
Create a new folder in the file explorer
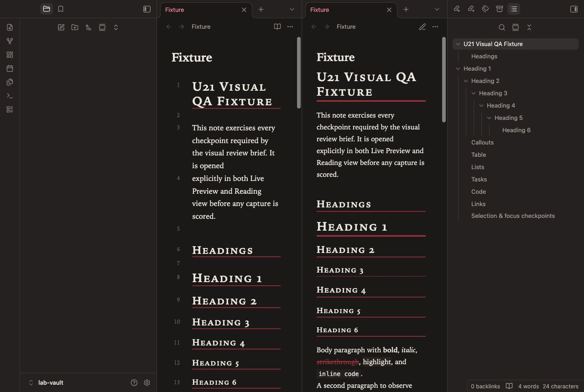75,27
